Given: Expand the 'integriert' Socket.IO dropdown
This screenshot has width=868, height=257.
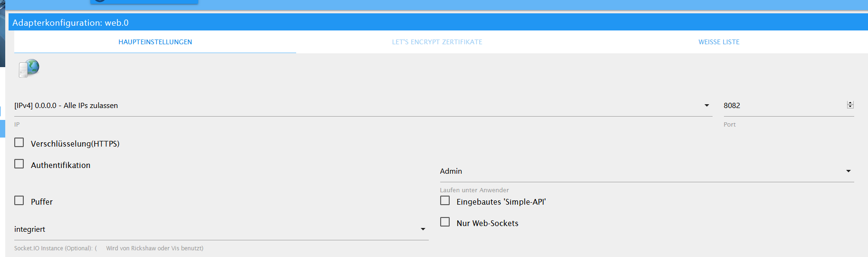Looking at the screenshot, I should 222,229.
